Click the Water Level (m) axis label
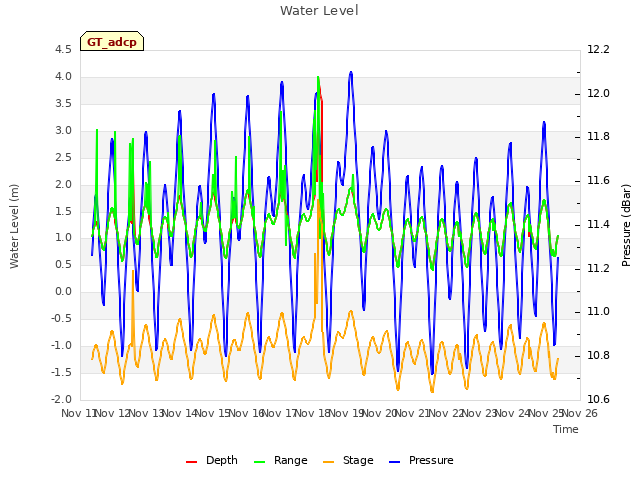 click(x=14, y=226)
